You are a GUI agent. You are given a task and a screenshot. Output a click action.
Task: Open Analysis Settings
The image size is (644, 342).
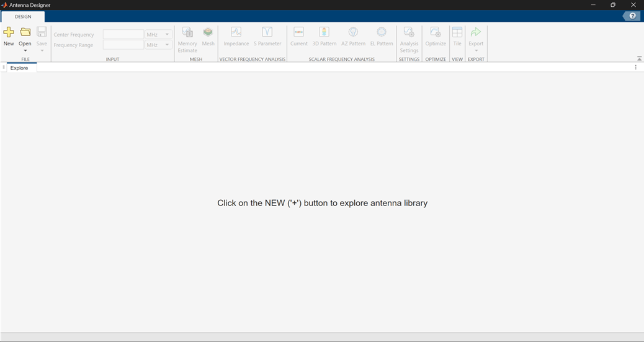coord(409,32)
